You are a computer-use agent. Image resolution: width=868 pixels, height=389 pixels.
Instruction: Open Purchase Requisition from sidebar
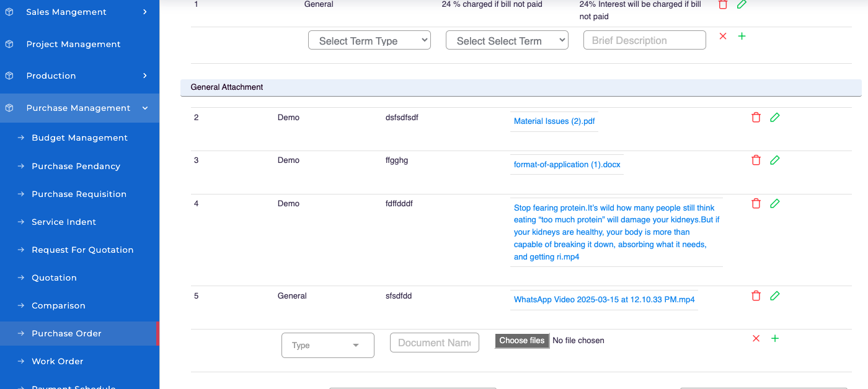pyautogui.click(x=79, y=194)
